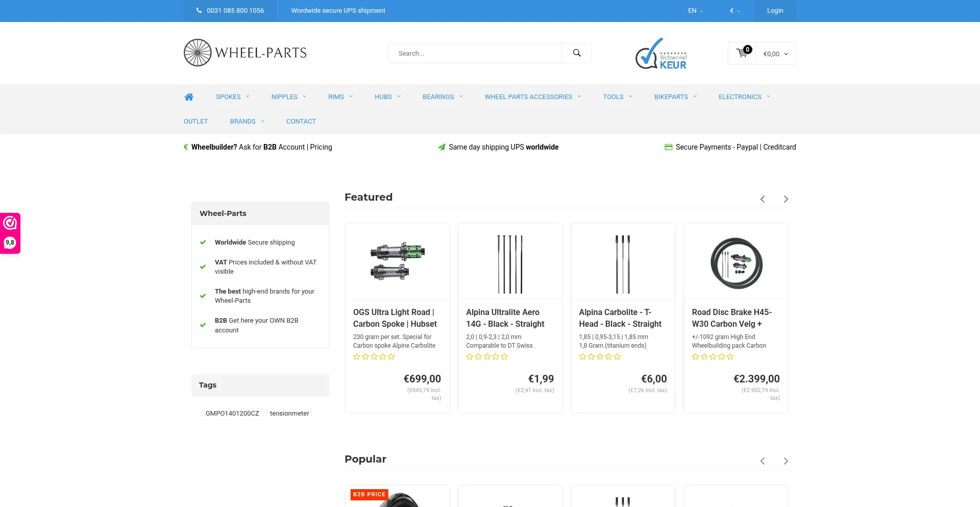Open Alpina Ultralite Aero 14G product title
Image resolution: width=980 pixels, height=507 pixels.
click(x=505, y=318)
